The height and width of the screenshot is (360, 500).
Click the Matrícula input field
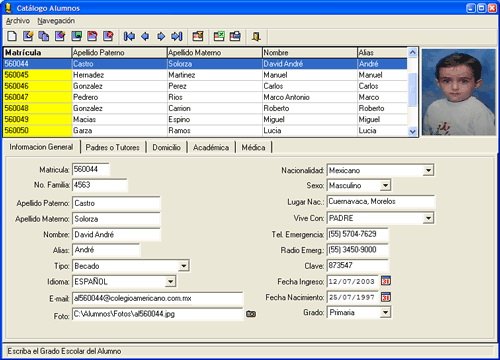[91, 169]
